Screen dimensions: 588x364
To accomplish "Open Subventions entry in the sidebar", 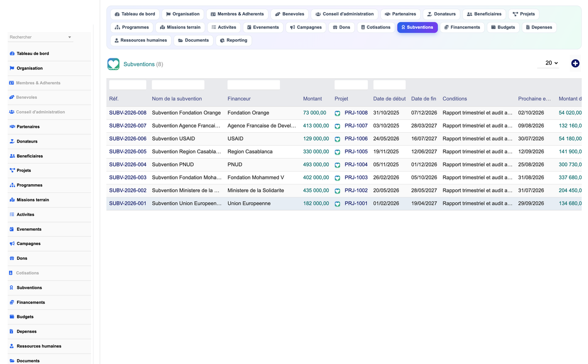I will point(49,288).
